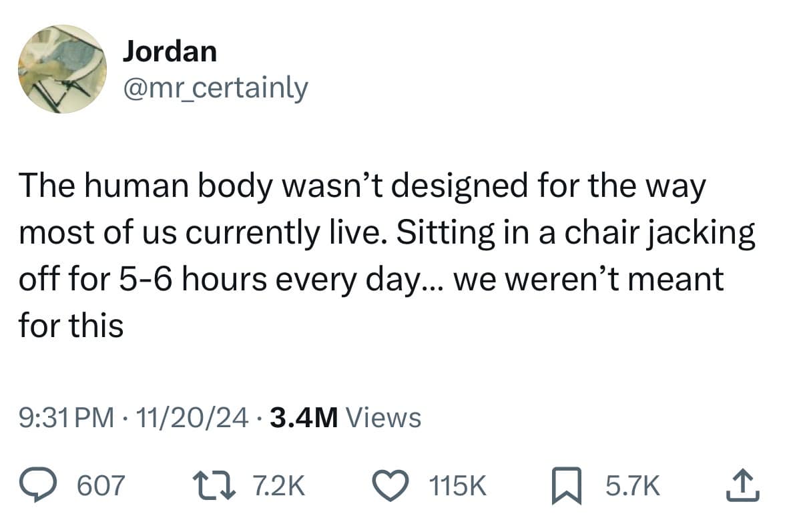Click the tweet's last line "for this"
The height and width of the screenshot is (532, 787).
pyautogui.click(x=71, y=326)
